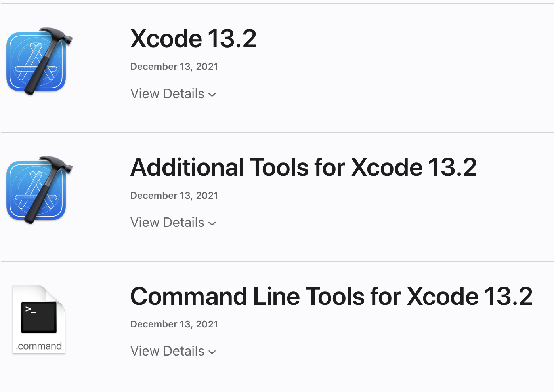Click the release date under Command Line Tools heading
This screenshot has height=392, width=554.
(x=174, y=324)
